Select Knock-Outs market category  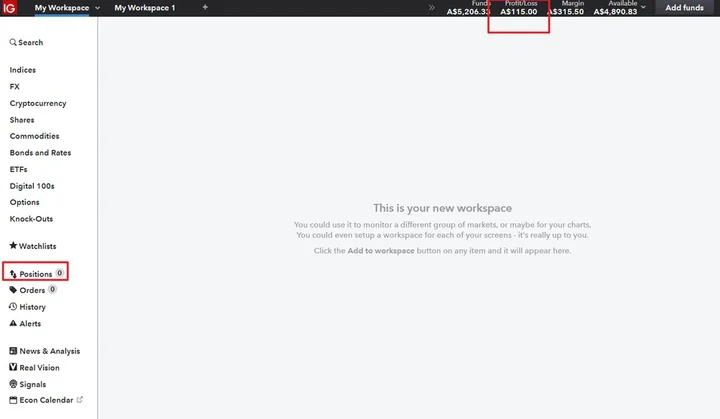click(x=30, y=219)
